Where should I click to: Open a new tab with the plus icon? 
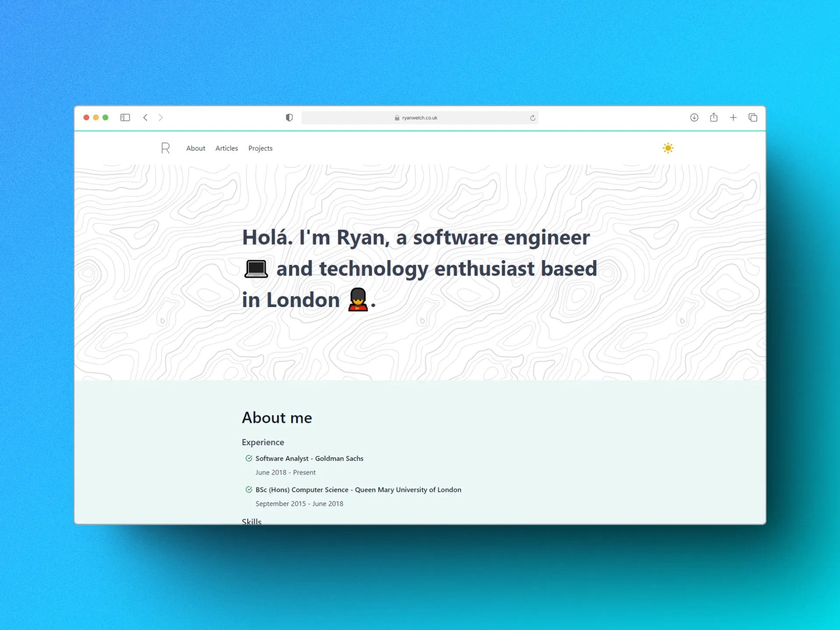(734, 118)
